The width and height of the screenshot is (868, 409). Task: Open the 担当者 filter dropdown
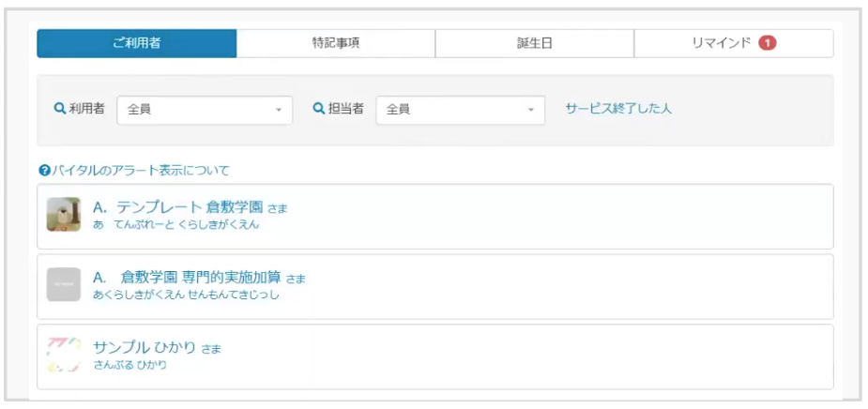(x=460, y=110)
